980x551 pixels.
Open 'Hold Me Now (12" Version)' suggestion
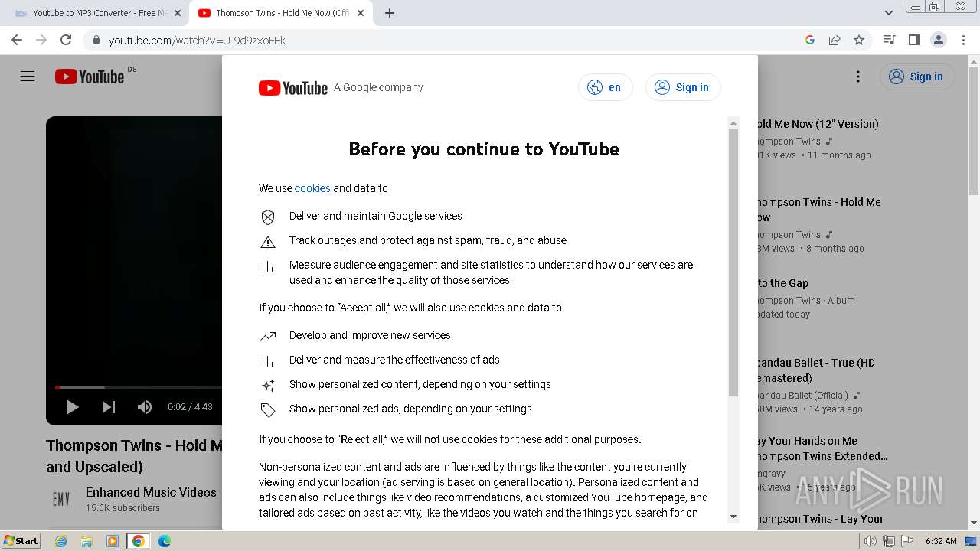818,124
